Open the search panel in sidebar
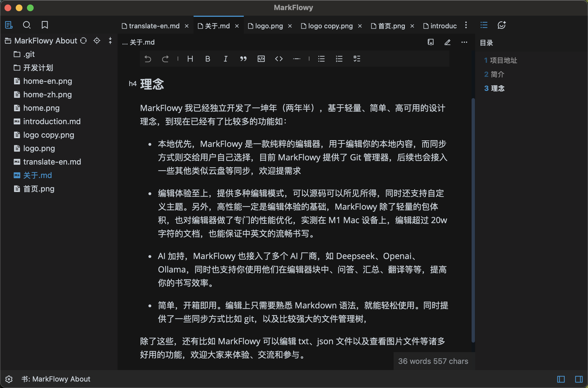This screenshot has width=588, height=388. coord(27,25)
